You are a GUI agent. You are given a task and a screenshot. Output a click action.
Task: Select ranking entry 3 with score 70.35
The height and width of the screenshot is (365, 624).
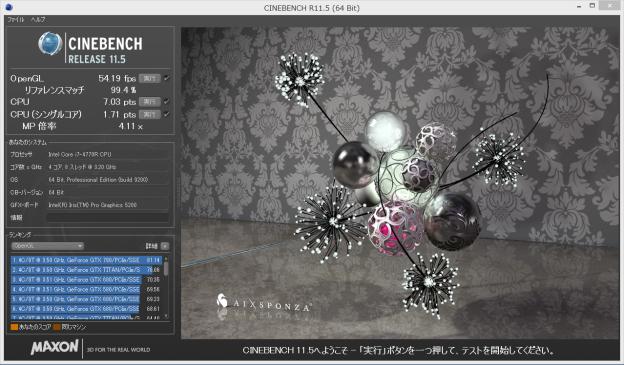[x=86, y=279]
